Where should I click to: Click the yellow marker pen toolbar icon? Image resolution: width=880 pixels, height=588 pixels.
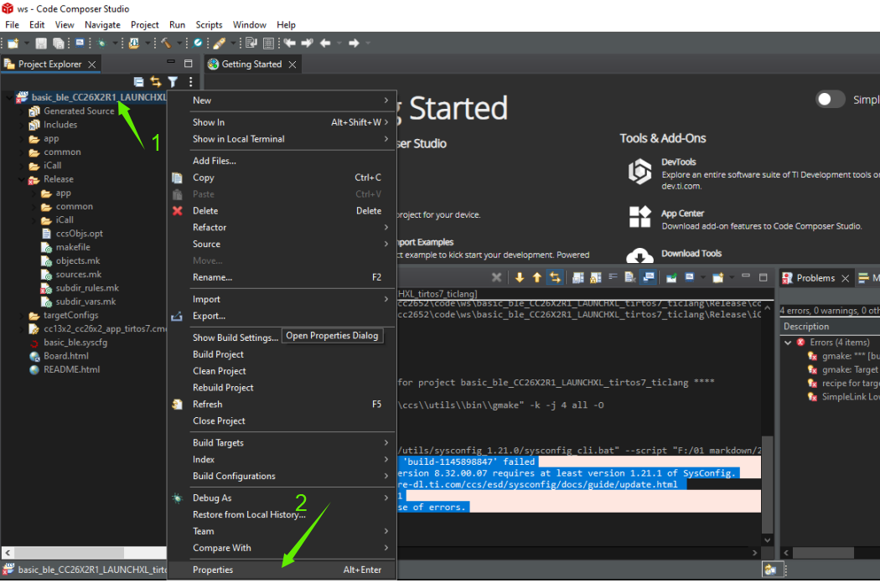[x=220, y=44]
